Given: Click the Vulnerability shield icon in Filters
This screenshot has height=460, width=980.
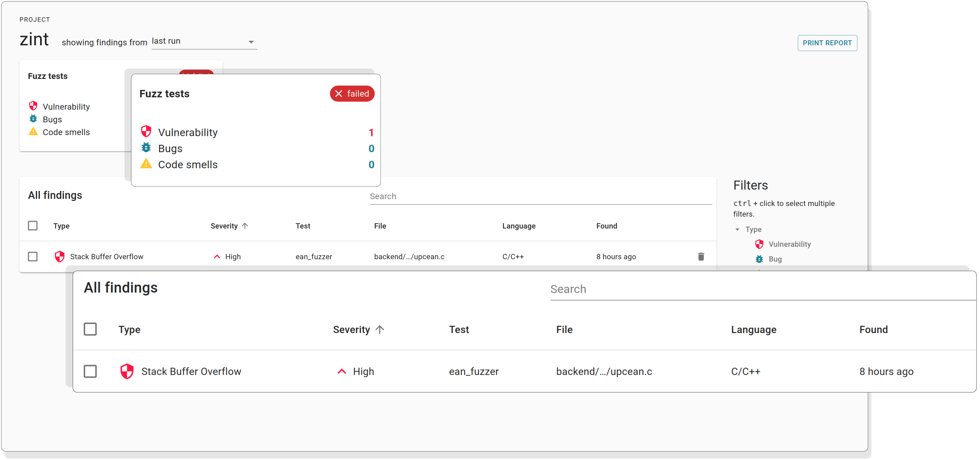Looking at the screenshot, I should pyautogui.click(x=759, y=244).
